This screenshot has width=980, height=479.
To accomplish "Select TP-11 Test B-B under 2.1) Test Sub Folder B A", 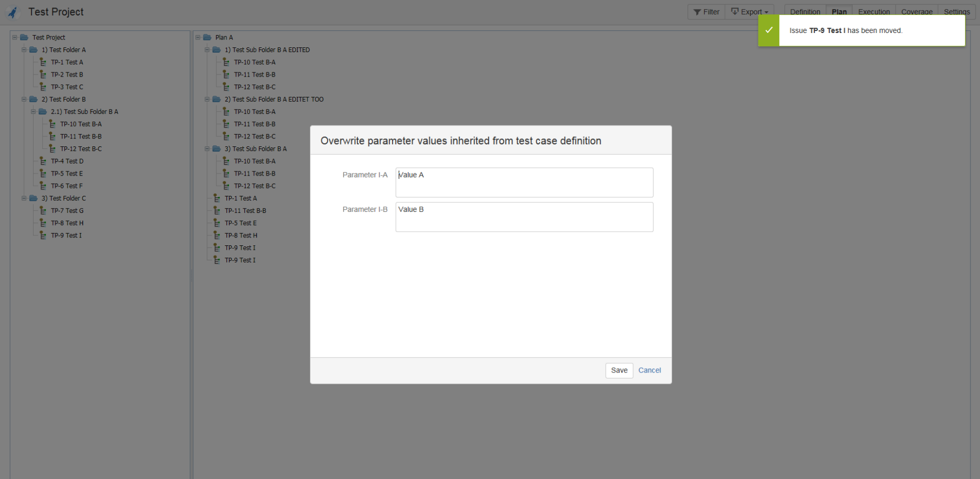I will (81, 136).
